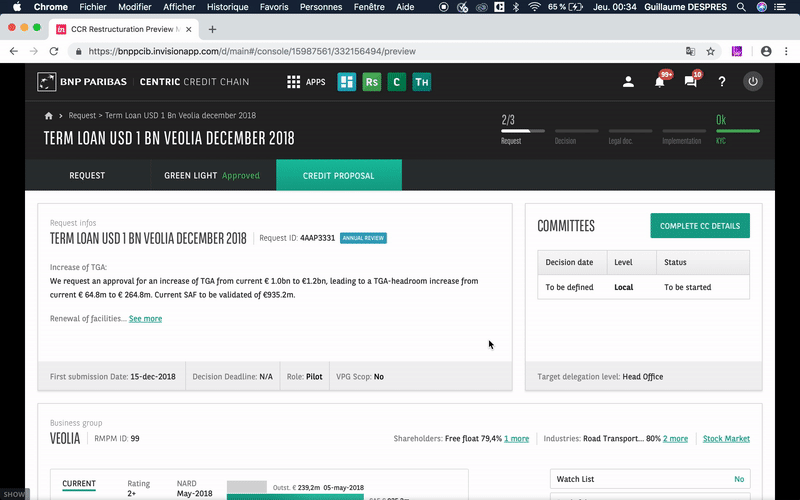Open the blue dashboard app icon
800x500 pixels.
tap(346, 82)
